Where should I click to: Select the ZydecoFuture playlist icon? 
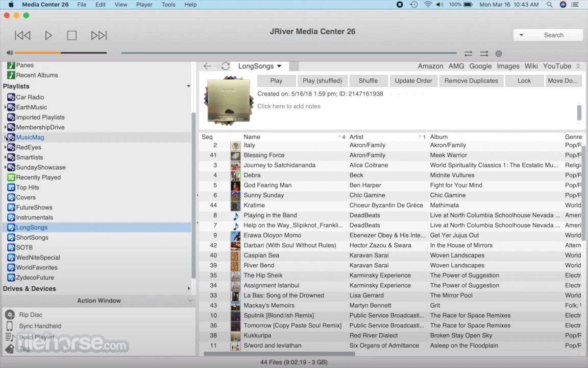coord(11,278)
